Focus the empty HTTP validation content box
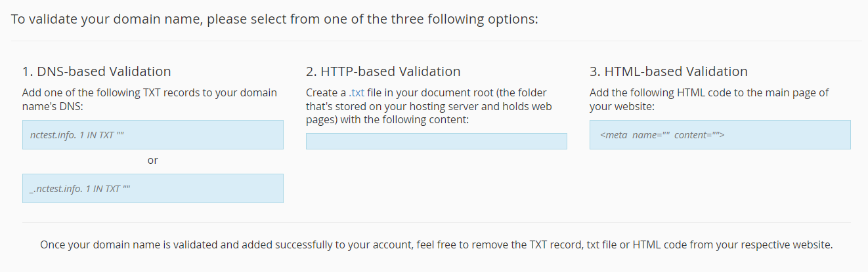Screen dimensions: 868x272 click(437, 141)
